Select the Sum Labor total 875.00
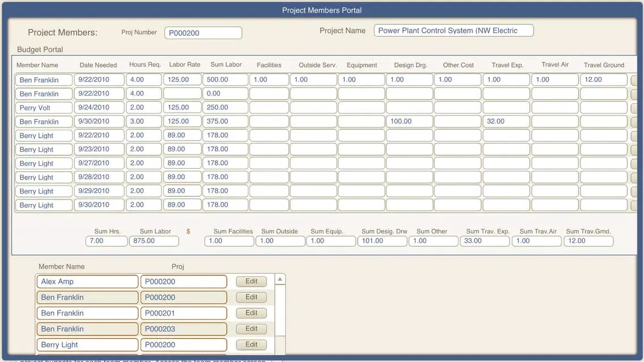The height and width of the screenshot is (362, 644). click(x=154, y=241)
